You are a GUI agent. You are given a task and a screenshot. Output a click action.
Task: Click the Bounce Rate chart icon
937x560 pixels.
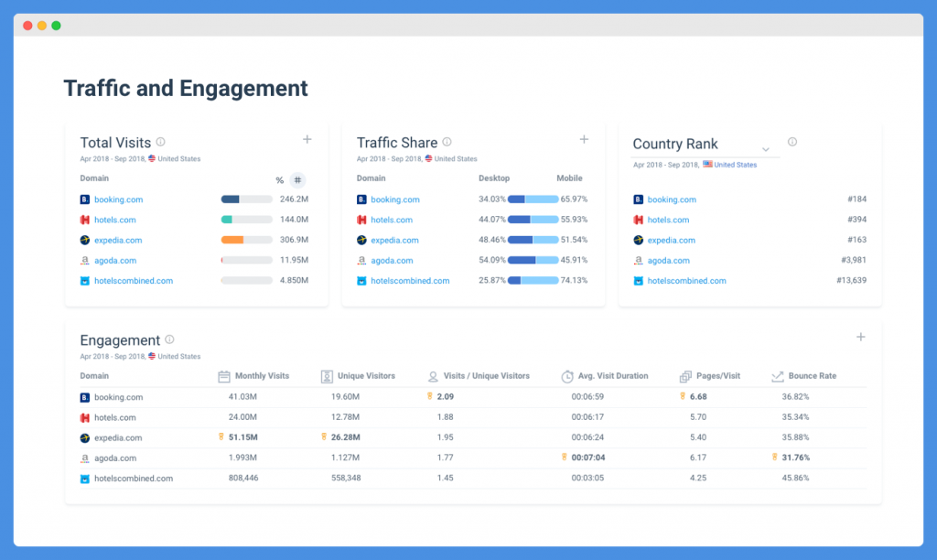coord(778,376)
